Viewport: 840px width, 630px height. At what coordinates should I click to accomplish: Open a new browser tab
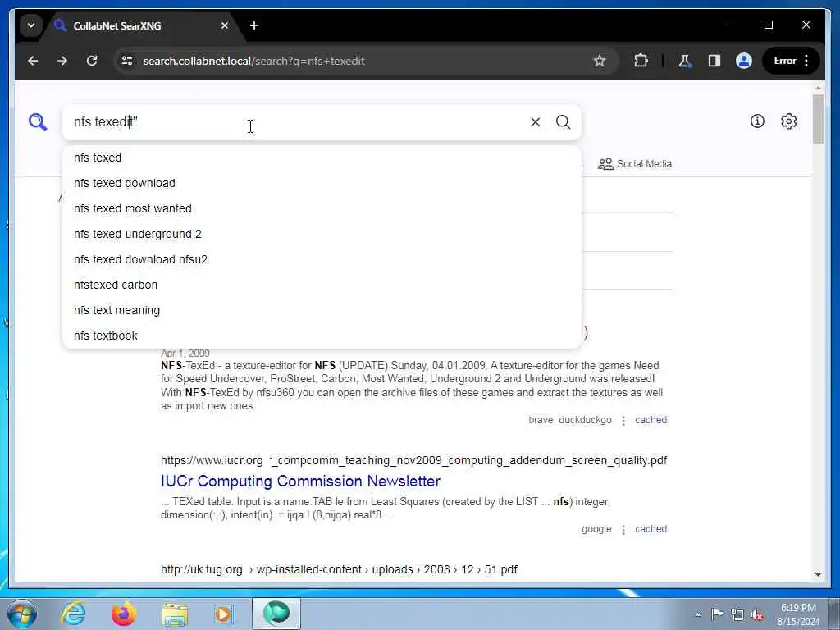pyautogui.click(x=254, y=25)
